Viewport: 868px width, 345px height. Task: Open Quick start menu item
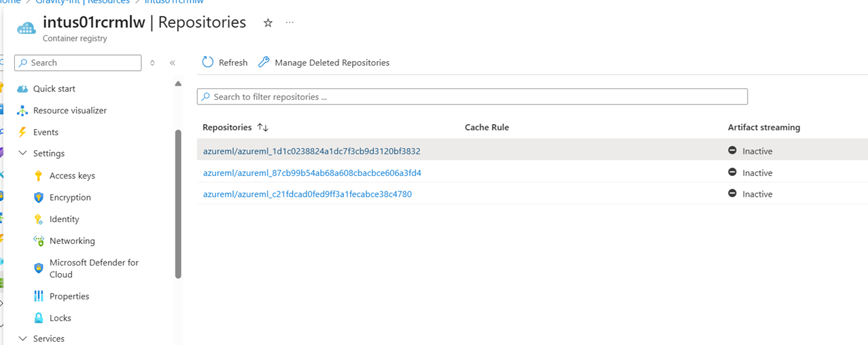coord(54,89)
